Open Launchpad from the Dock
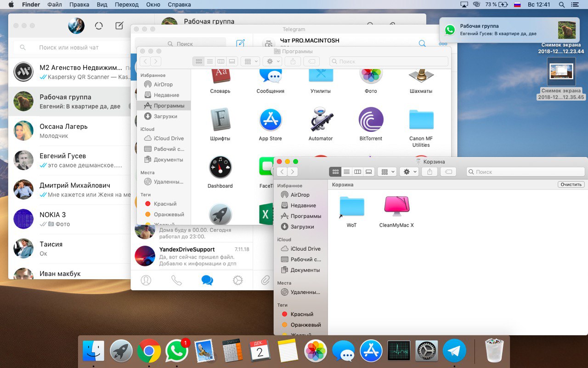 coord(121,351)
